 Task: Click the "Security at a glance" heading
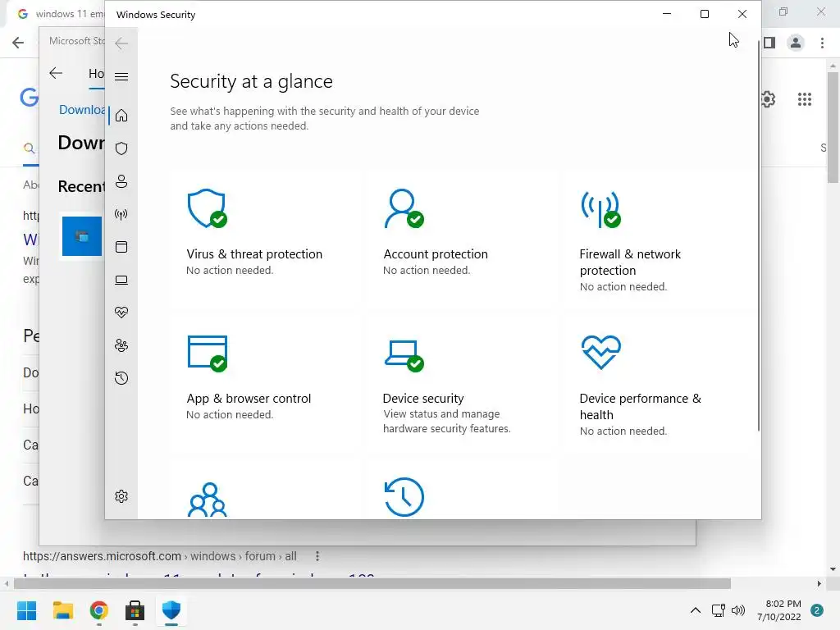click(251, 81)
